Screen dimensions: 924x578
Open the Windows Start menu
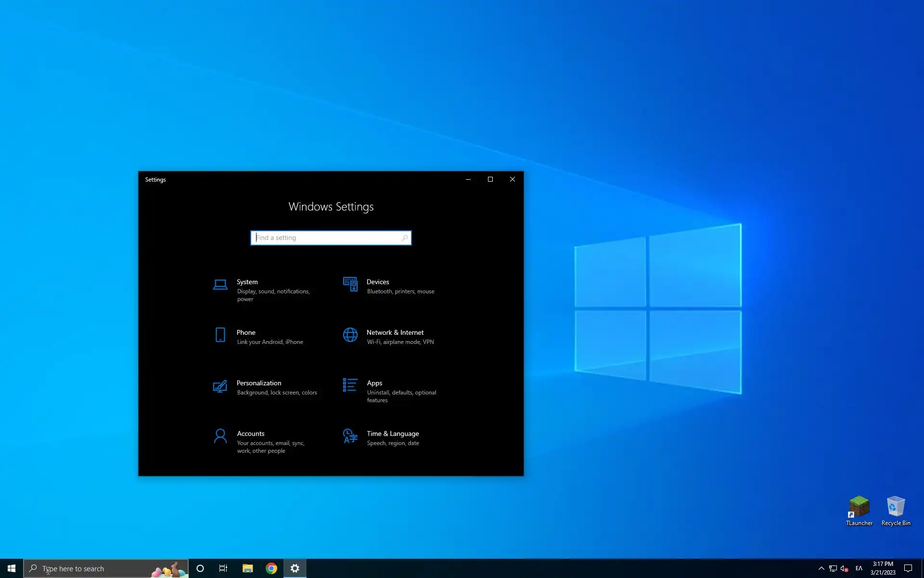click(12, 568)
